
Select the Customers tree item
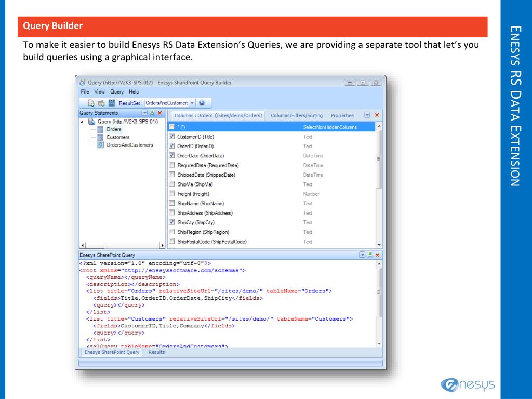click(118, 137)
